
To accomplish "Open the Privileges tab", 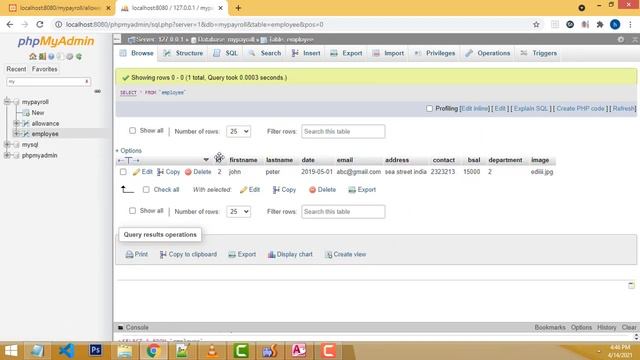I will 435,53.
